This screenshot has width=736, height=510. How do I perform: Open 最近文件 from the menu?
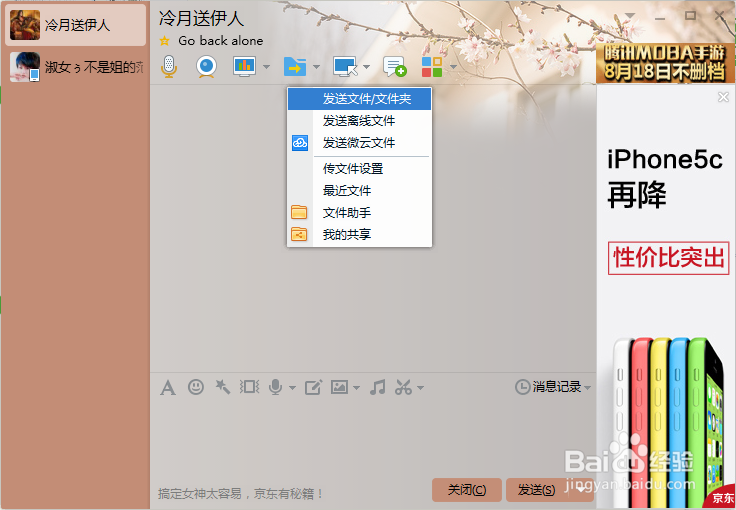[359, 190]
